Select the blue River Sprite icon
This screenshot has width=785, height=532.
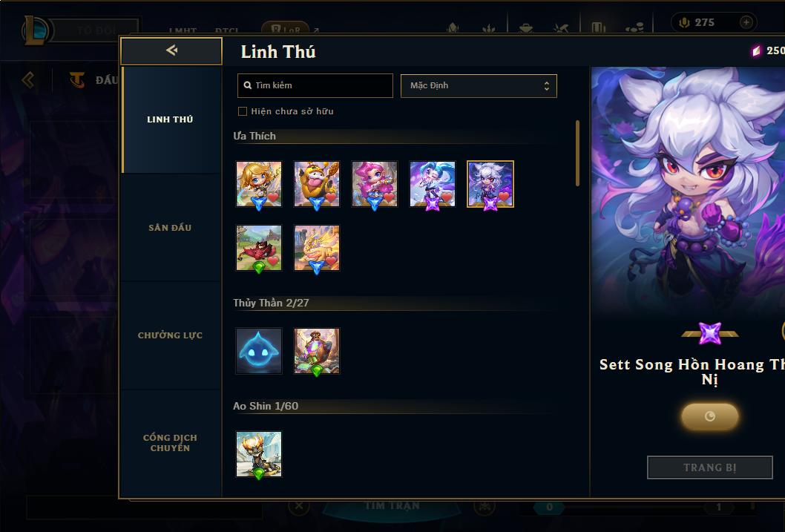[x=259, y=351]
